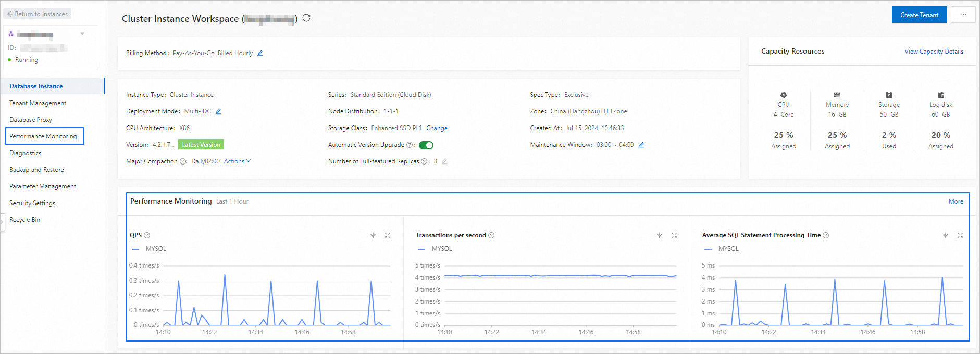Toggle MYSQL legend in Transactions chart
The height and width of the screenshot is (354, 980).
coord(436,249)
